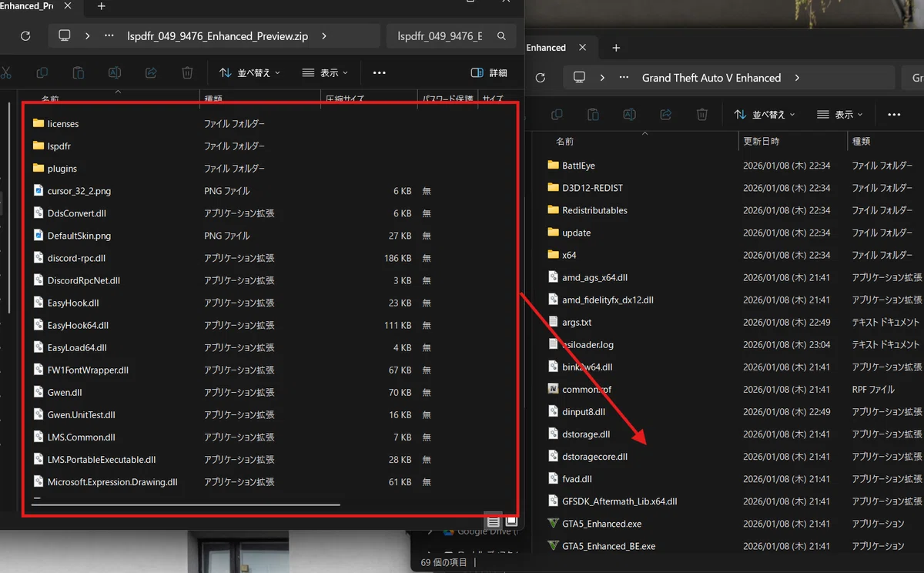Screen dimensions: 924x573
Task: Expand the 表示 view dropdown in zip window
Action: 325,72
